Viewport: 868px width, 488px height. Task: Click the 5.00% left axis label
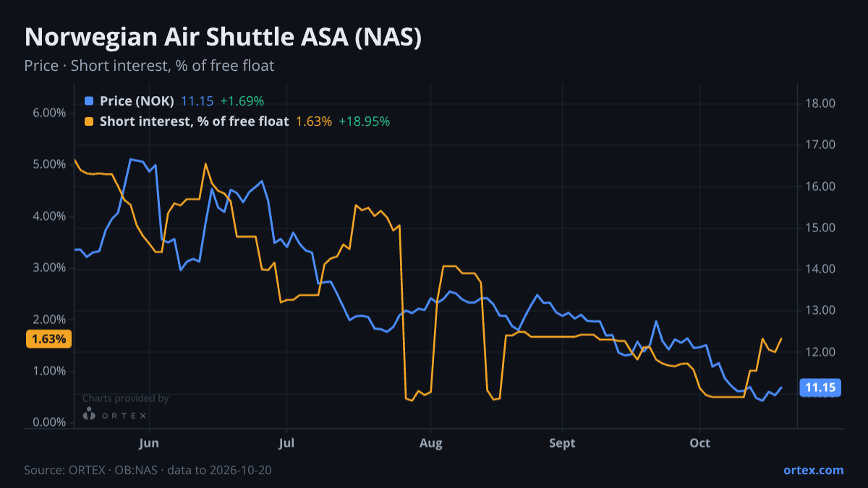[50, 165]
